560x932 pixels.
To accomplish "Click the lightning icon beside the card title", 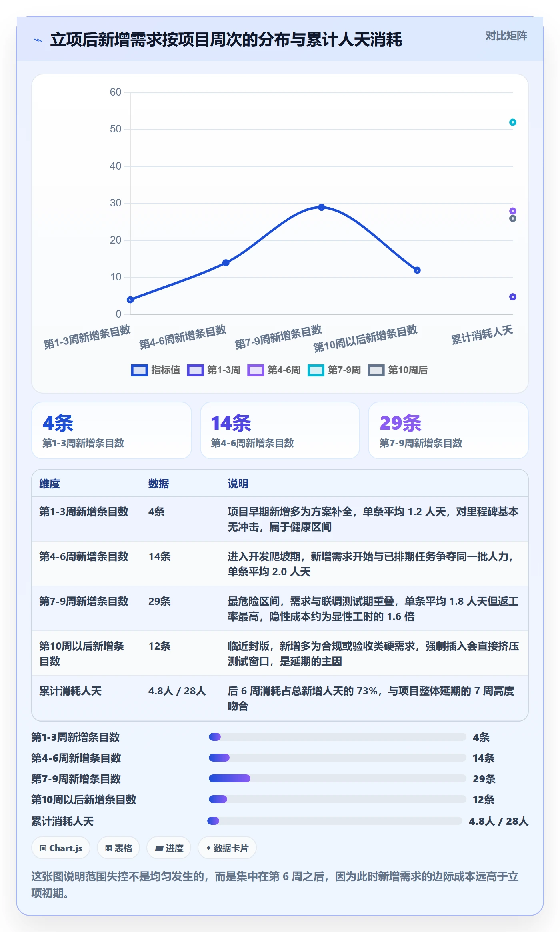I will 38,40.
